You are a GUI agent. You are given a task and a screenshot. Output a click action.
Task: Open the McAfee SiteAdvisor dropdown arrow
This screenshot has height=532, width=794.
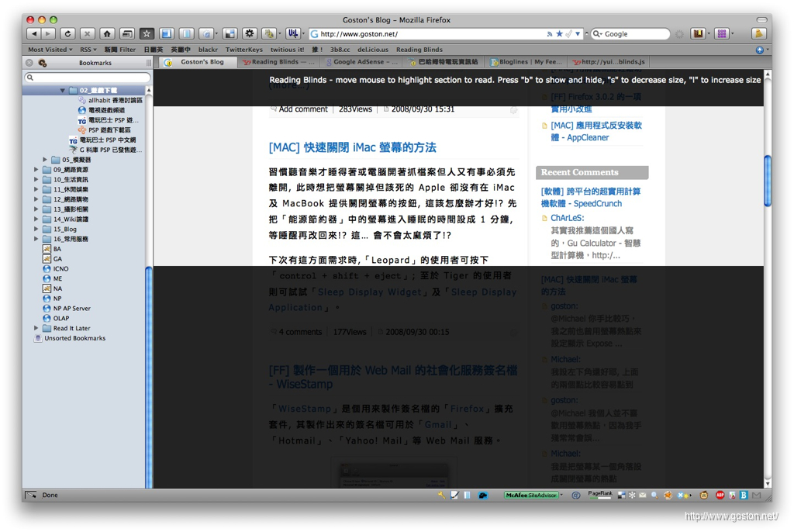coord(561,495)
